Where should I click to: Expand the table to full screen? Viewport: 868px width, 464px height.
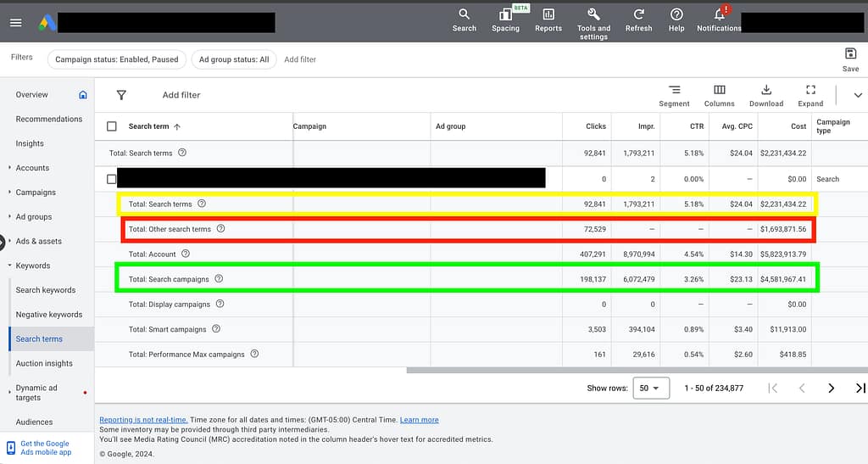[x=810, y=95]
